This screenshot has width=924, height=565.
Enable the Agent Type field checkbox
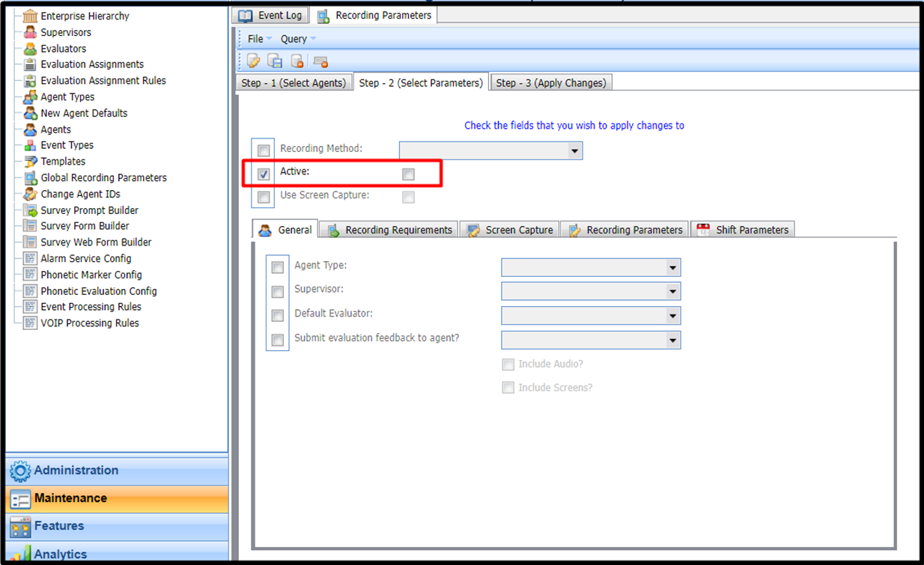[x=278, y=267]
